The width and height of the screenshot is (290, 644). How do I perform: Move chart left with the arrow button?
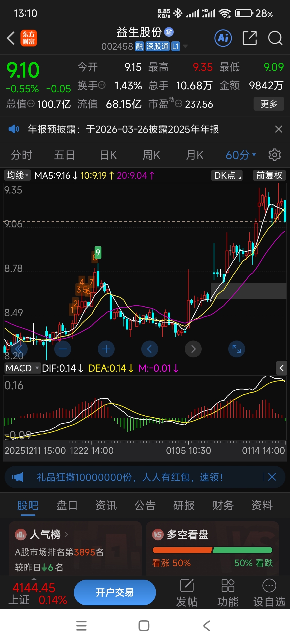pos(150,349)
